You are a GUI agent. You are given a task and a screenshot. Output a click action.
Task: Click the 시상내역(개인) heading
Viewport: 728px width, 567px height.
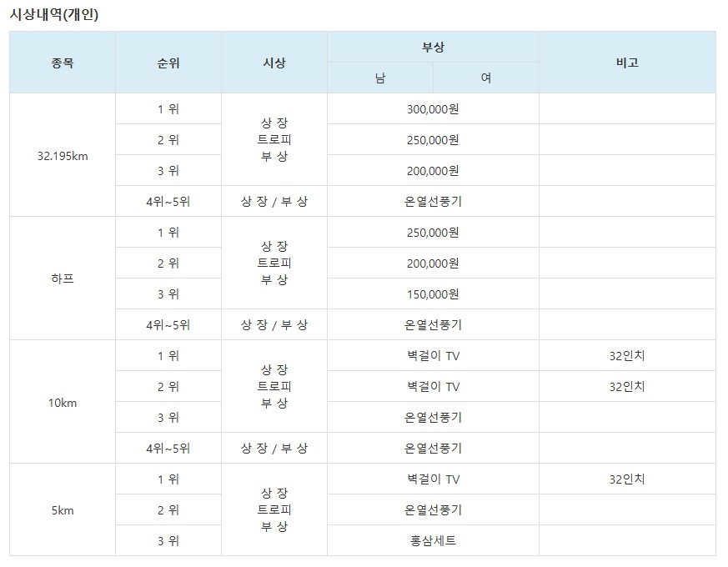click(54, 14)
